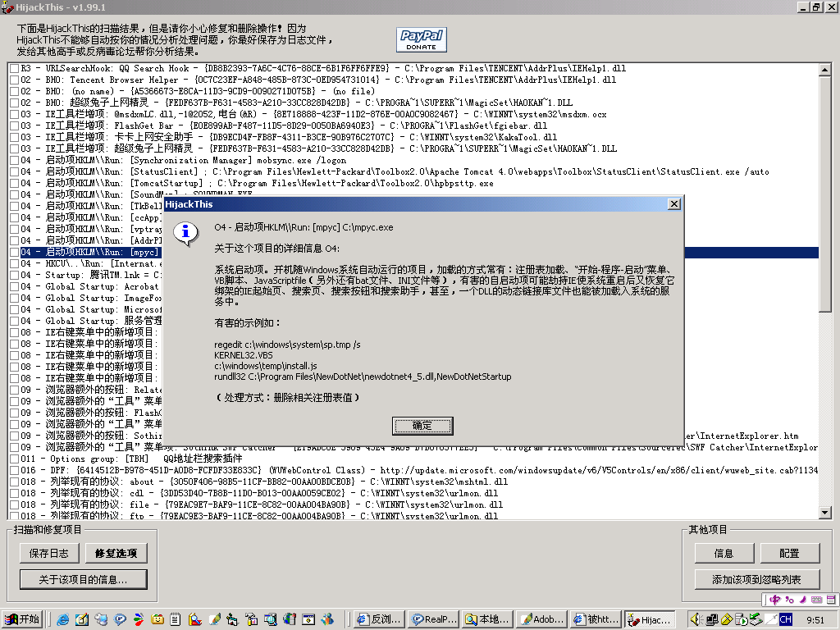Check the O16 DPF WUWebControl Class entry

click(x=15, y=470)
